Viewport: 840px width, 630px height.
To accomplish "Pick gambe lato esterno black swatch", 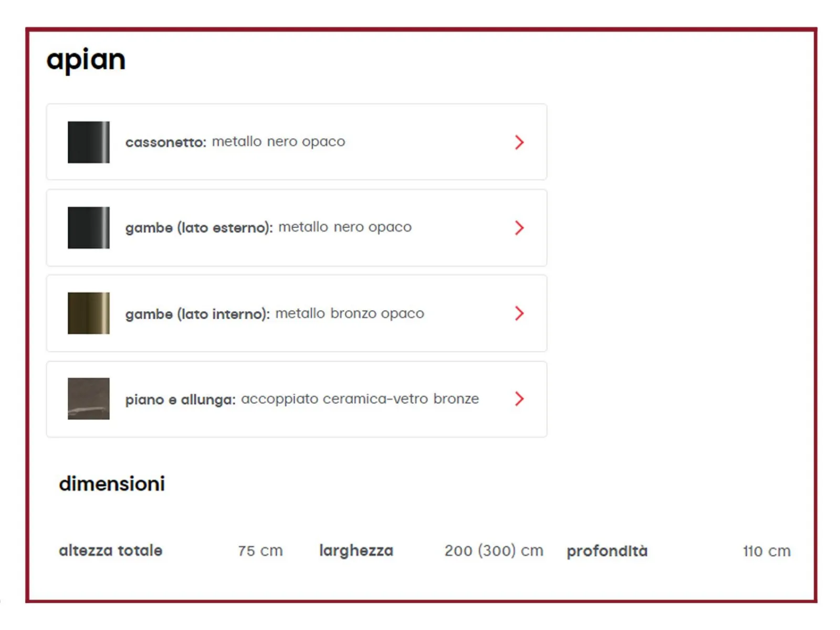I will (89, 228).
